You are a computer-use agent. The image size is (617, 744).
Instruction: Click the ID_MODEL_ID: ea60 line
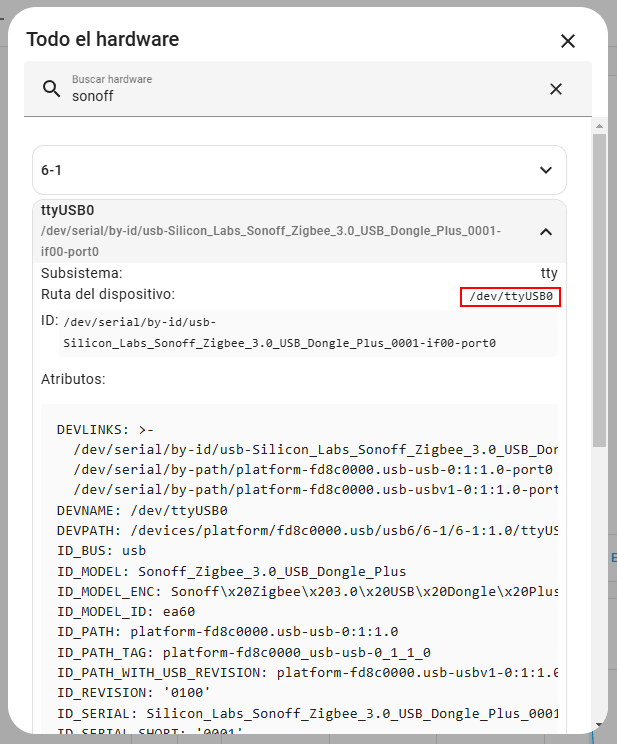pos(126,612)
